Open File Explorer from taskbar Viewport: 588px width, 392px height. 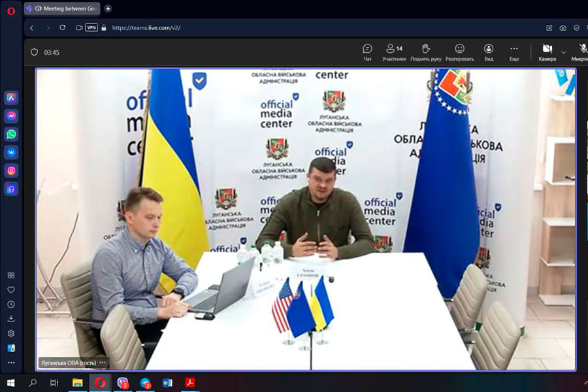click(78, 383)
